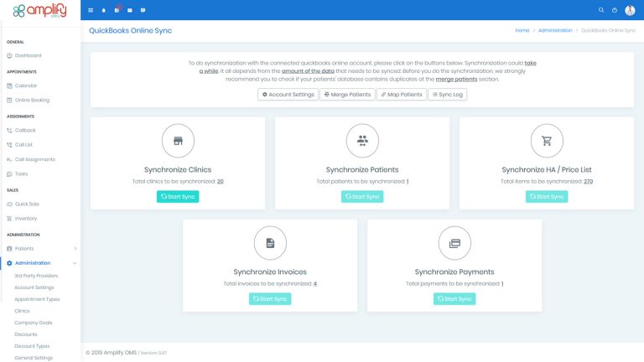
Task: Click the Synchronize Clinics store icon
Action: 178,141
